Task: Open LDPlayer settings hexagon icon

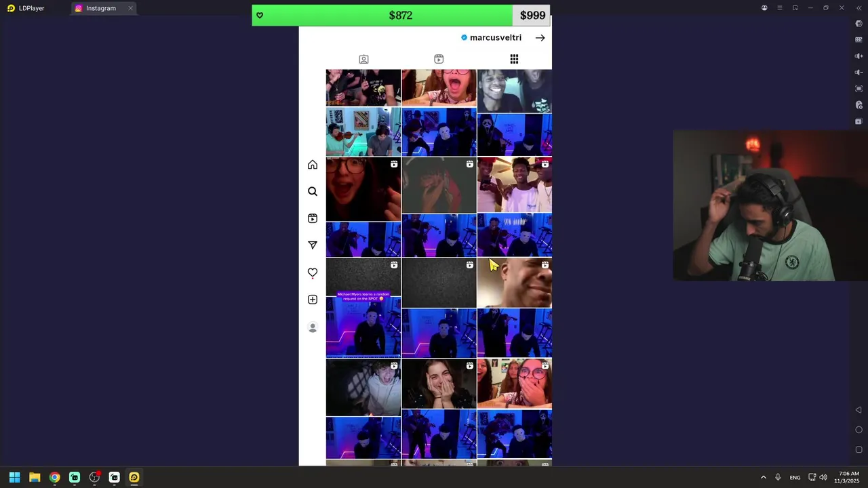Action: [859, 24]
